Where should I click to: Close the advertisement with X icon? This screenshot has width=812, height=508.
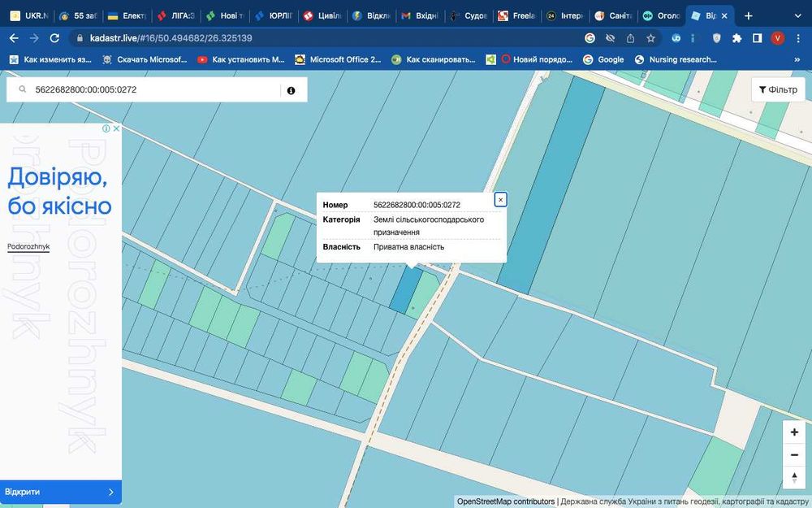point(116,128)
